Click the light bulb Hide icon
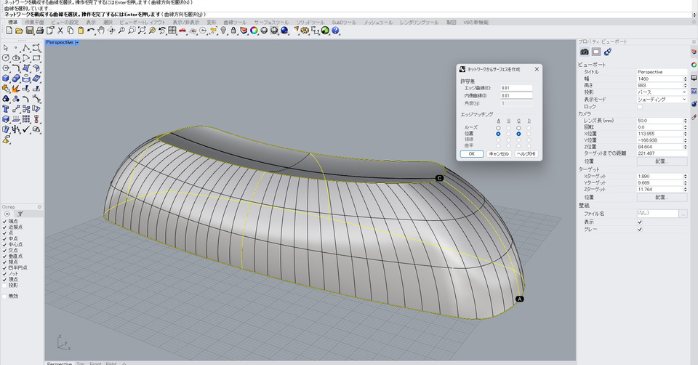 point(223,31)
